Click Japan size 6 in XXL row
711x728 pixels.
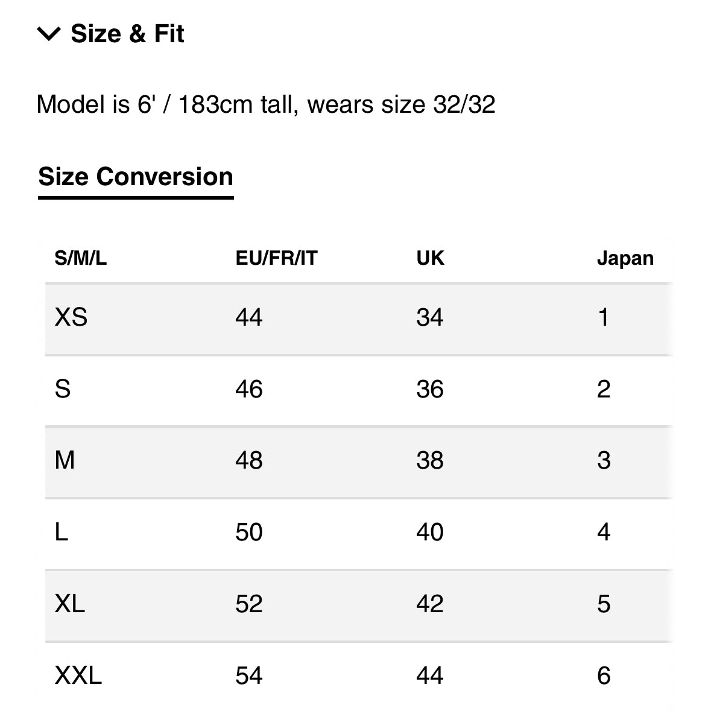(604, 676)
